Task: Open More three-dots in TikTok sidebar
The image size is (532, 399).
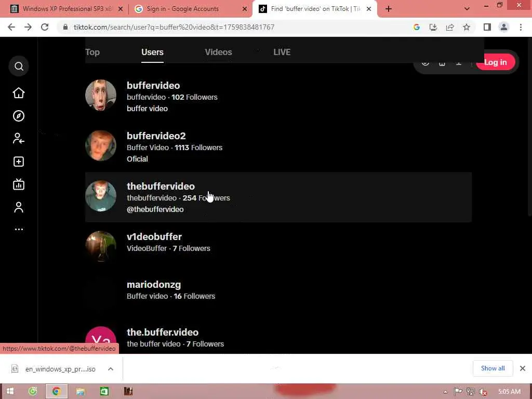Action: pos(19,229)
